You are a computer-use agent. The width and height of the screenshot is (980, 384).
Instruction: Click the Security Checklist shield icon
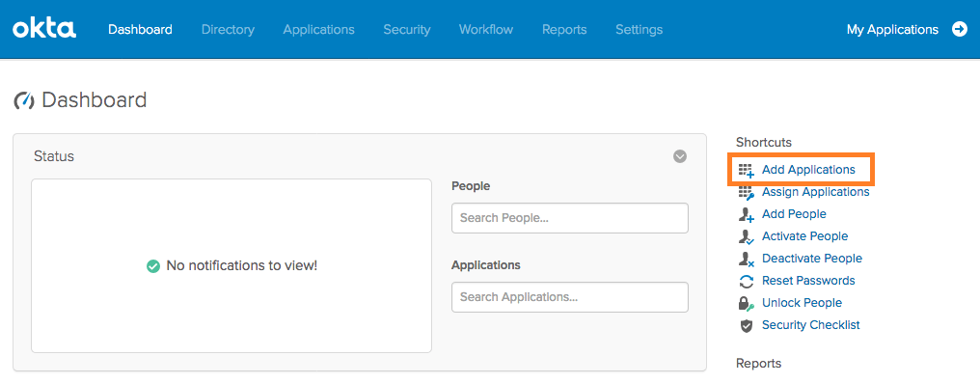(x=747, y=326)
